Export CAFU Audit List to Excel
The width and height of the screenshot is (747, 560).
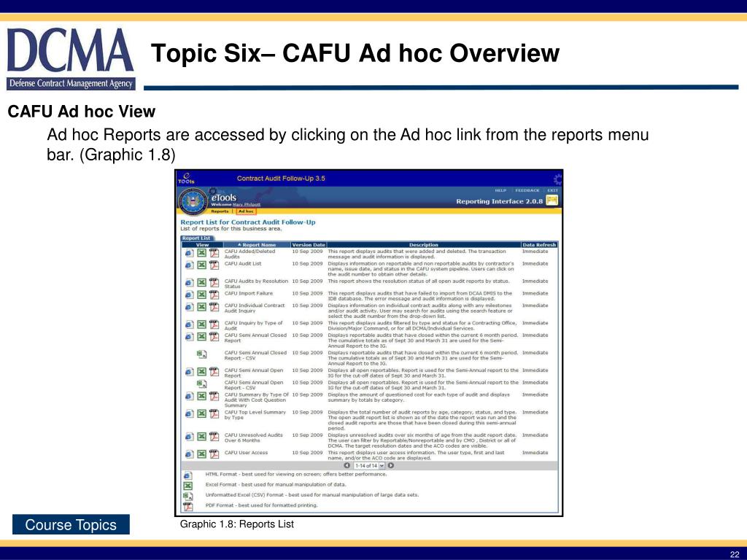[x=201, y=265]
